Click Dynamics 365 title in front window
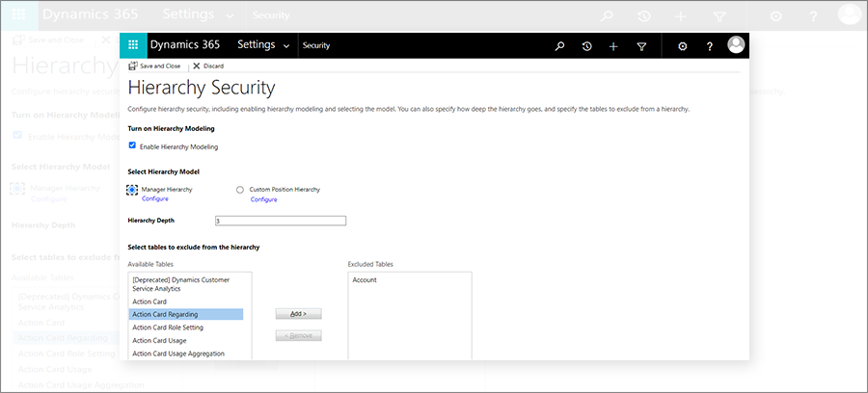 pyautogui.click(x=185, y=44)
